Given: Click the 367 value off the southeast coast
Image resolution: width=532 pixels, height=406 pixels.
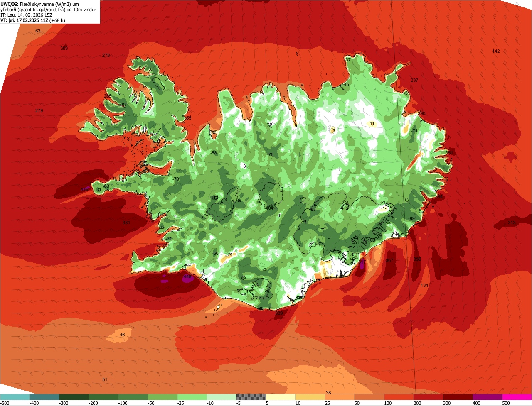Looking at the screenshot, I should pos(389,260).
